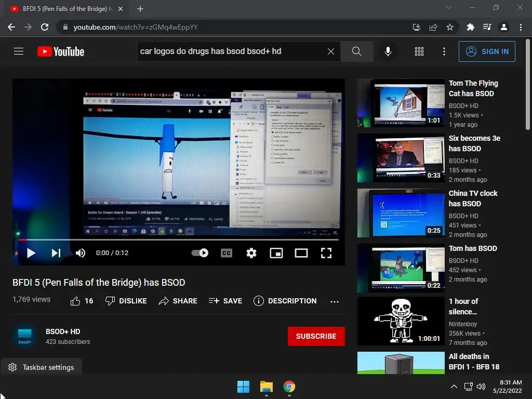
Task: Open All deaths in BFDI 1 - BFB 18
Action: pos(474,362)
